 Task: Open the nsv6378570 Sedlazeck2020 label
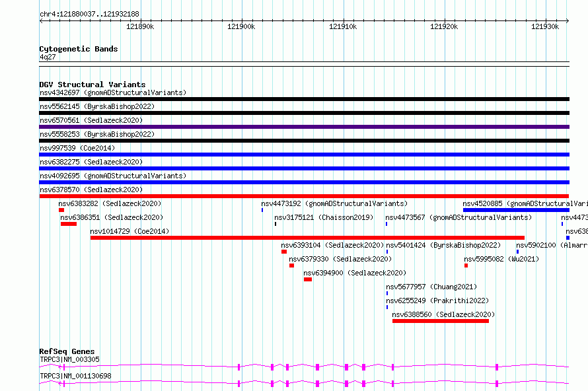point(91,190)
